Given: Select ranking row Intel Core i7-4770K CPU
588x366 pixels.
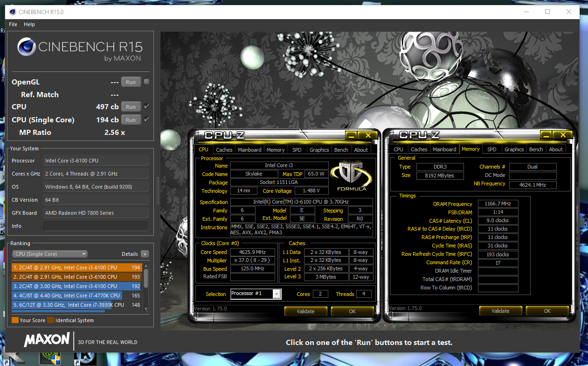Looking at the screenshot, I should pyautogui.click(x=77, y=296).
